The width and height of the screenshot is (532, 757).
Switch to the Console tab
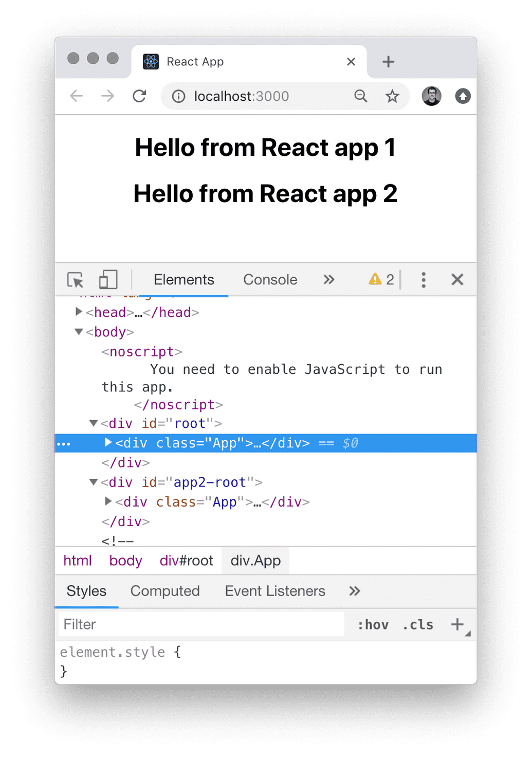click(x=270, y=280)
